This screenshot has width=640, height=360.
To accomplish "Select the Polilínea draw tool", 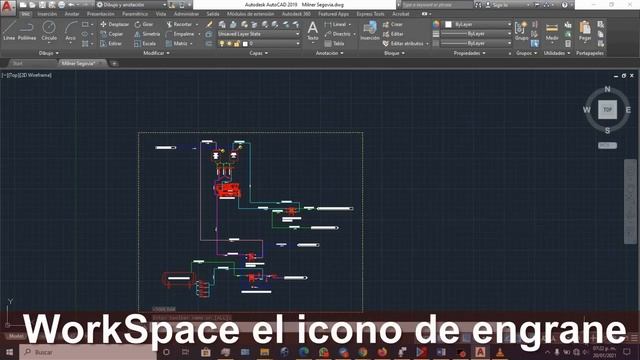I will point(27,31).
